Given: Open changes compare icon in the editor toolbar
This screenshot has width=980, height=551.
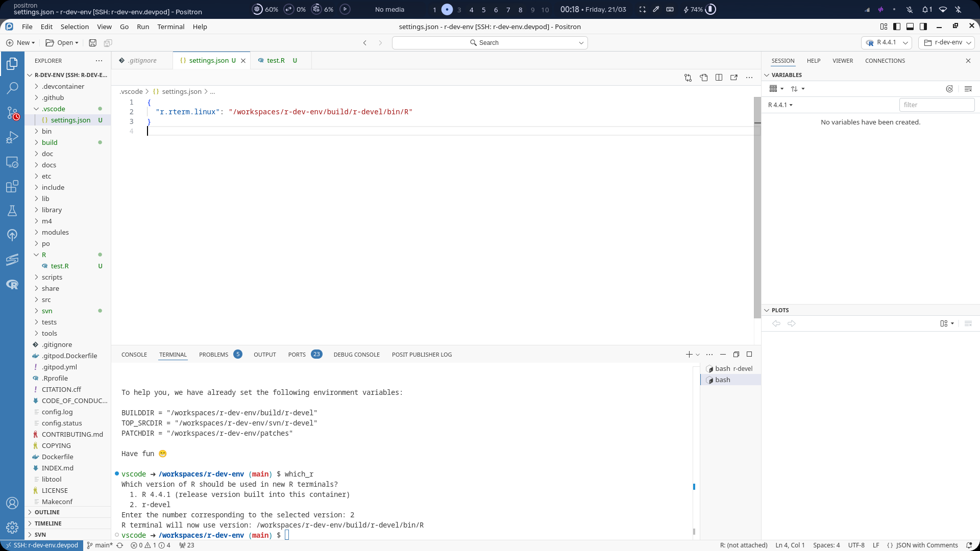Looking at the screenshot, I should click(x=688, y=78).
